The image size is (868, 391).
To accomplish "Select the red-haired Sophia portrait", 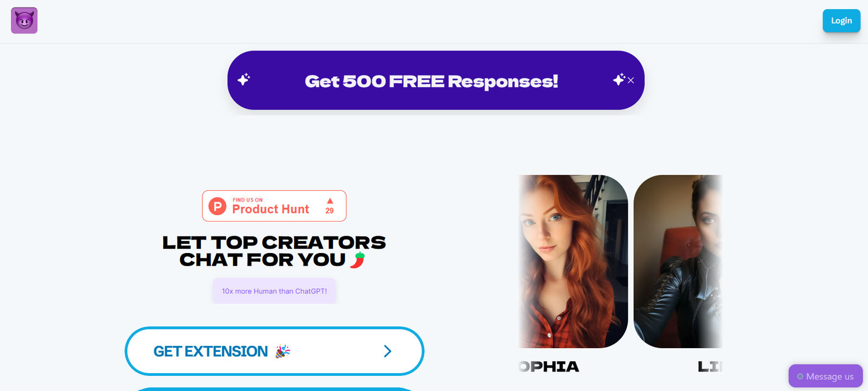I will pos(573,261).
